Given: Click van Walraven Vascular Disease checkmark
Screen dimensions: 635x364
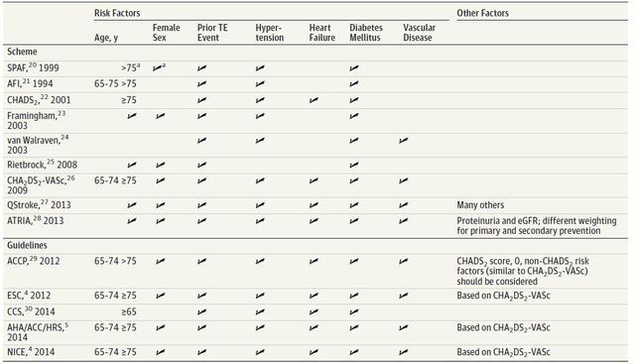Looking at the screenshot, I should click(404, 140).
